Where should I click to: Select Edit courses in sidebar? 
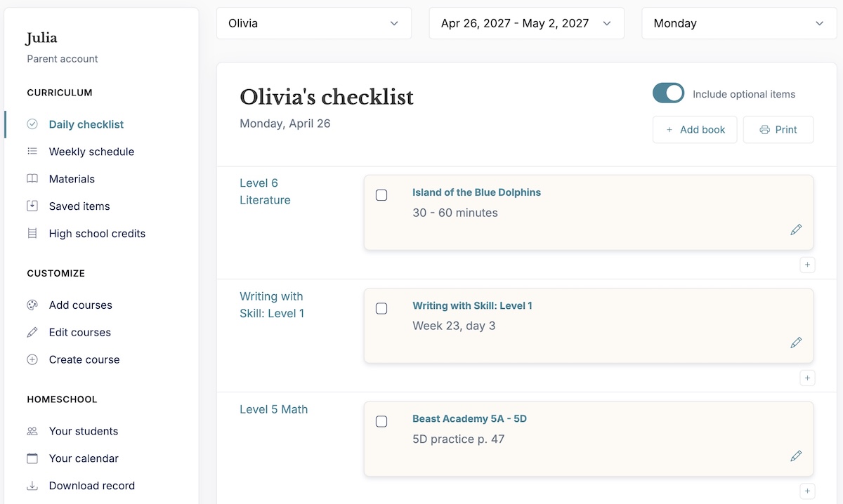pos(79,333)
